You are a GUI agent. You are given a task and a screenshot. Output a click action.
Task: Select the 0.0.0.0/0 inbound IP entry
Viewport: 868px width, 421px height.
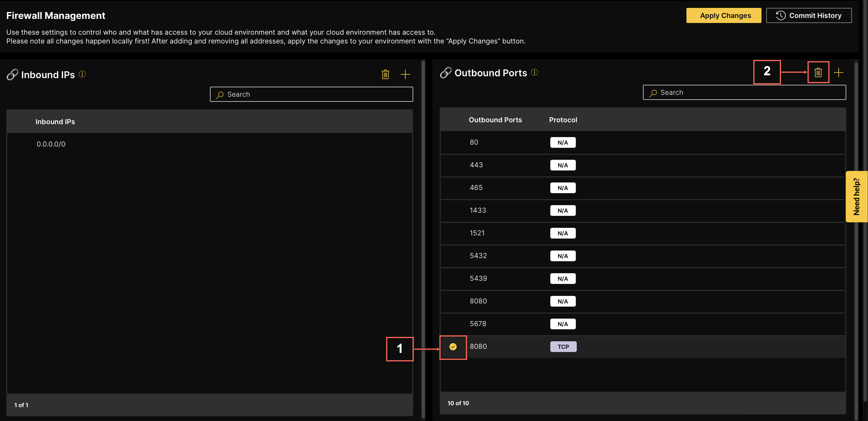pos(51,144)
